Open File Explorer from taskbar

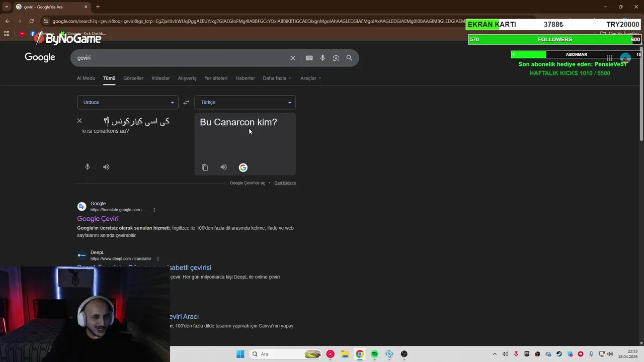(345, 354)
